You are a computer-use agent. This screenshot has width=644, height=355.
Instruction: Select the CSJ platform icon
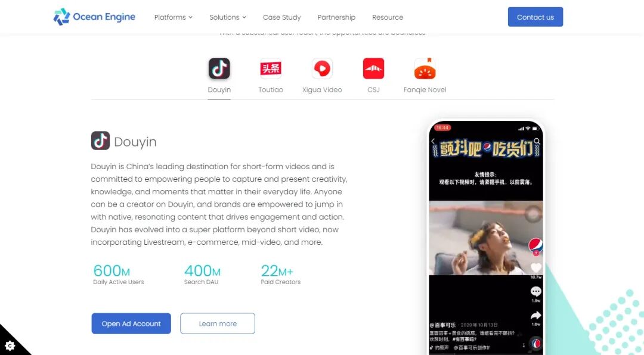(373, 68)
